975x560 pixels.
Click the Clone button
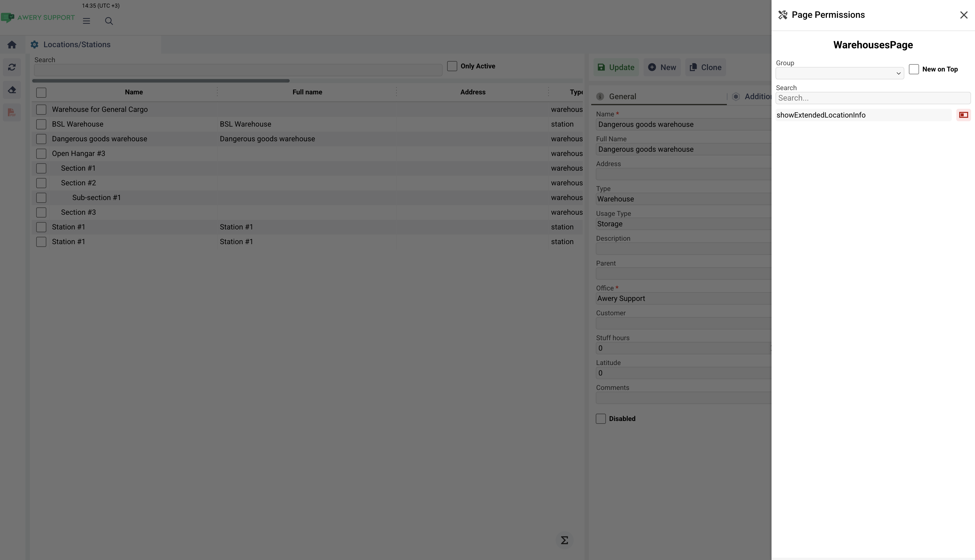(705, 67)
